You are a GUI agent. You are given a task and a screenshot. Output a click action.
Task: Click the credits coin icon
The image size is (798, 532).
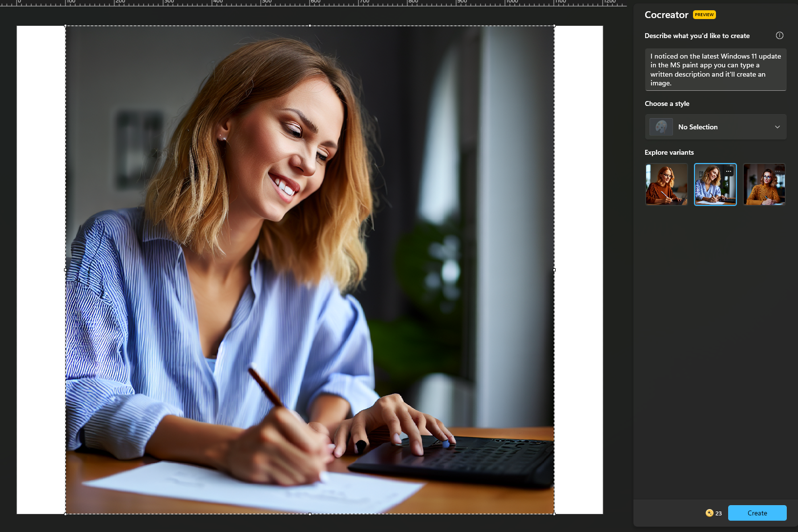point(709,513)
